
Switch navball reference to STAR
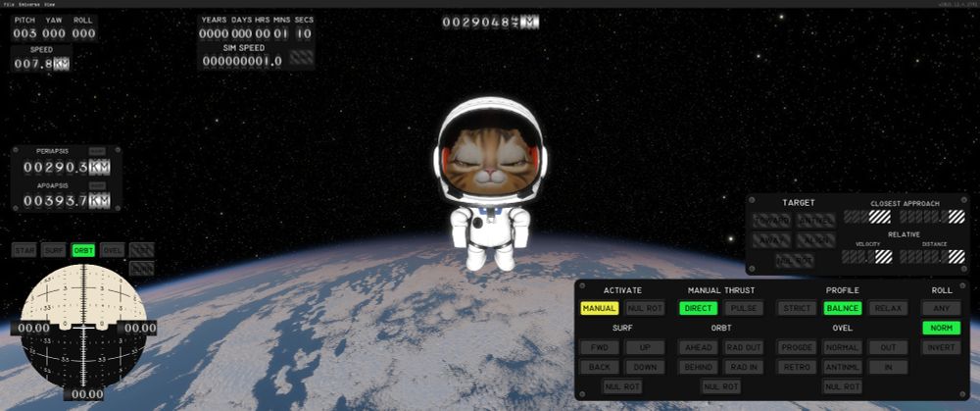(x=24, y=250)
